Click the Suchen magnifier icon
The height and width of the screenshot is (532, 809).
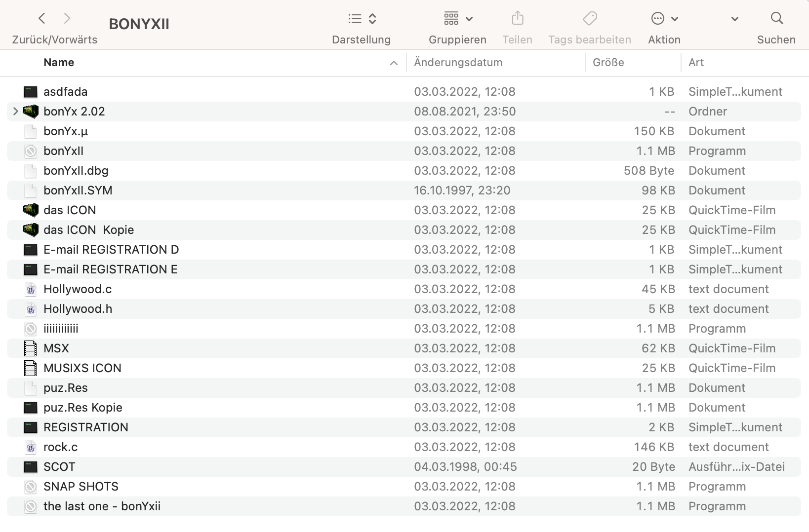coord(776,19)
